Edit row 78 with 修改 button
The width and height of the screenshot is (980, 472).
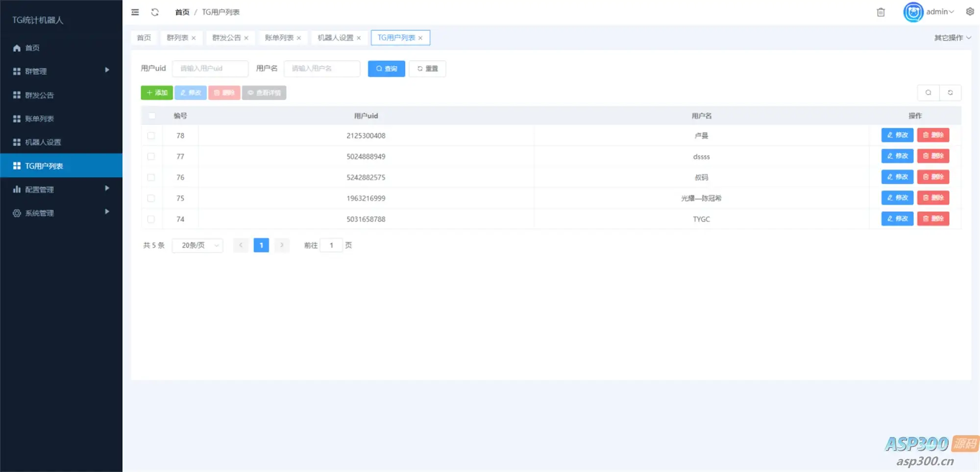coord(897,135)
